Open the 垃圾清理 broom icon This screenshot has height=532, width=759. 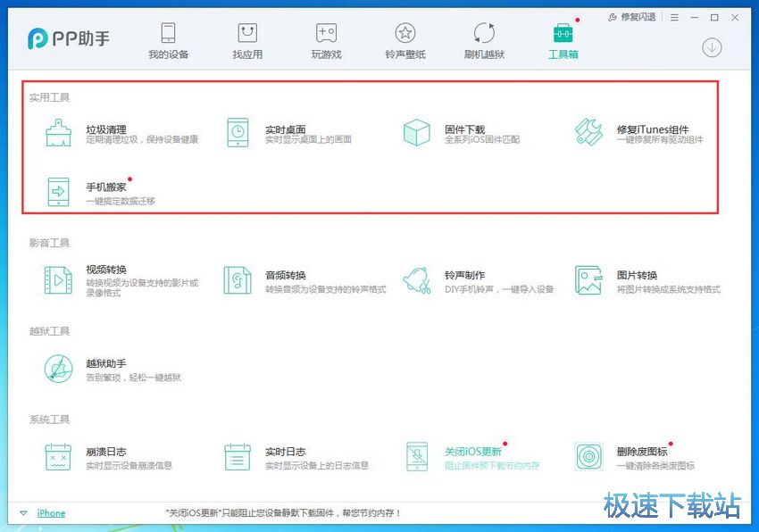click(x=59, y=133)
